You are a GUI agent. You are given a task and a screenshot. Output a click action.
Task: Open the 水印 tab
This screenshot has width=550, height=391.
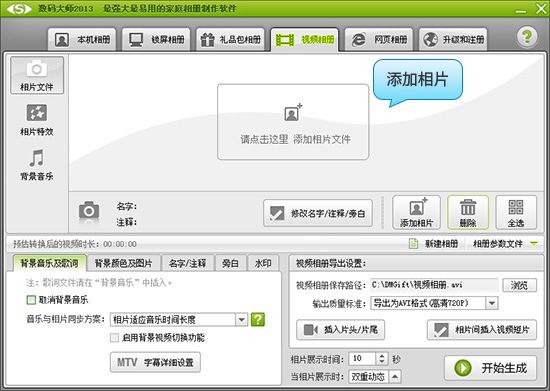coord(263,263)
